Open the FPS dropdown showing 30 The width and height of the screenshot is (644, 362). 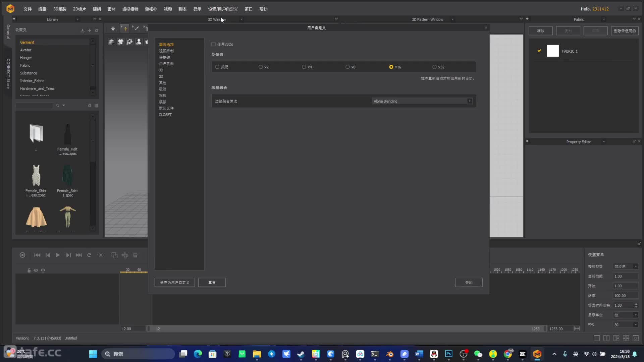pyautogui.click(x=626, y=325)
